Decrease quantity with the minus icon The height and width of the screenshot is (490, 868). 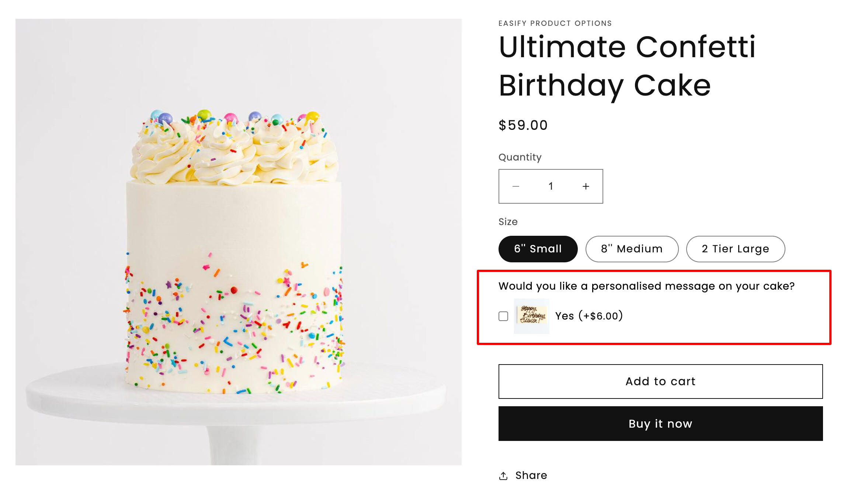515,186
